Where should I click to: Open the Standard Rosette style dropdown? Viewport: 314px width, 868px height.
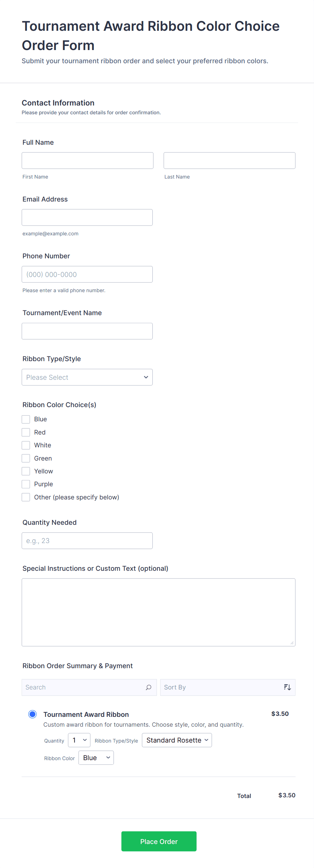click(177, 740)
